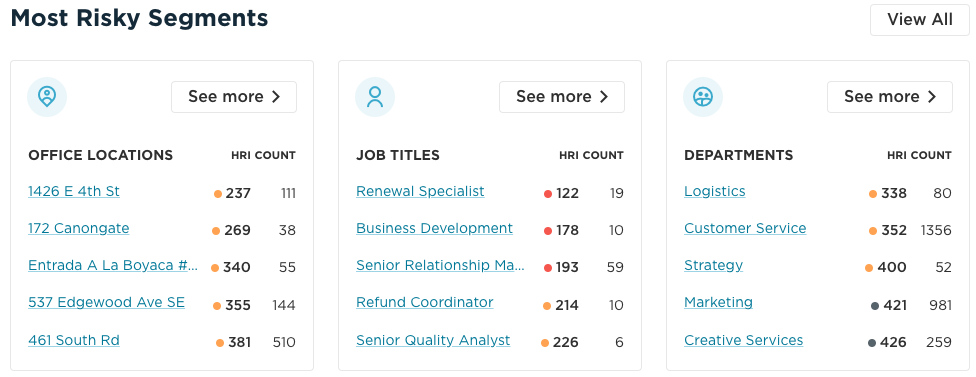Open the View All segments button
Viewport: 976px width, 377px height.
[920, 20]
